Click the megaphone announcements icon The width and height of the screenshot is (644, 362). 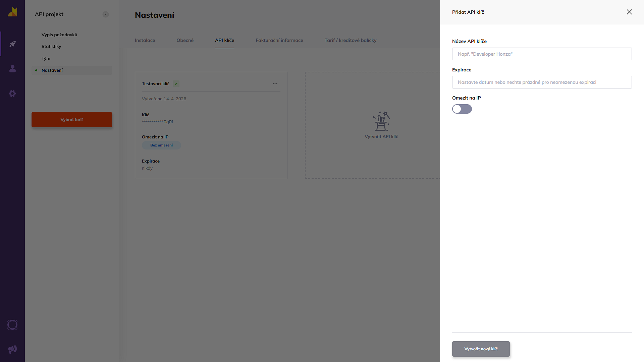click(12, 350)
